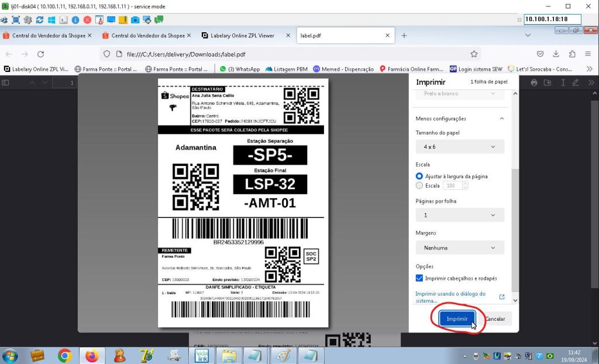Open the list all tabs chevron

pyautogui.click(x=528, y=36)
